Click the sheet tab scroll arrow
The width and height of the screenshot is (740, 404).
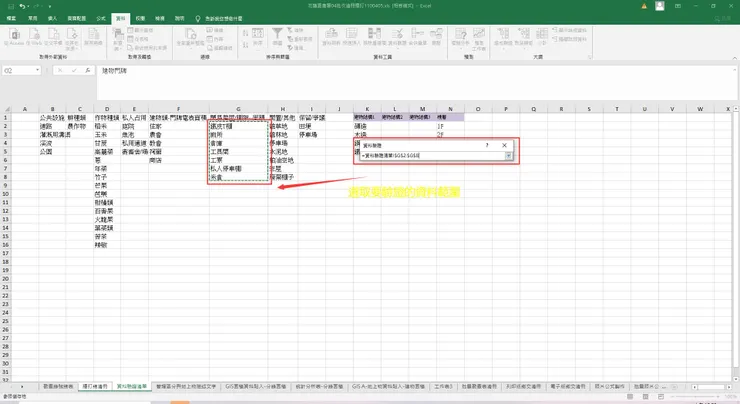pyautogui.click(x=22, y=387)
